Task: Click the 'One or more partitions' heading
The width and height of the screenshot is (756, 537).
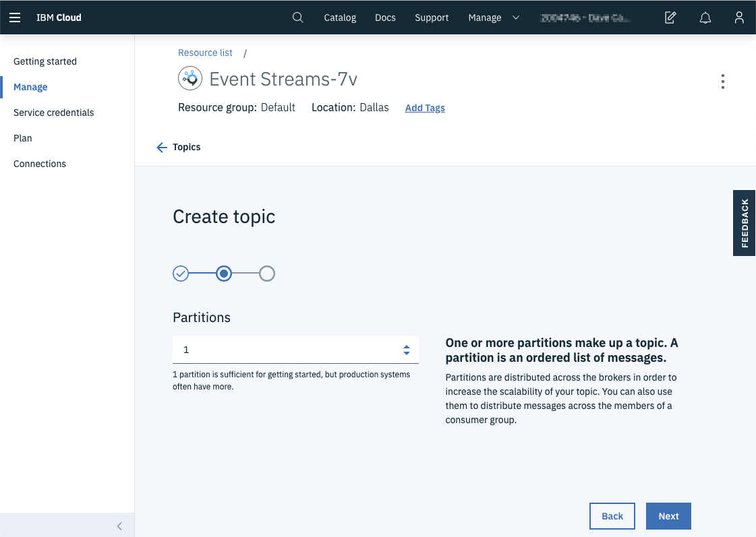Action: click(562, 350)
